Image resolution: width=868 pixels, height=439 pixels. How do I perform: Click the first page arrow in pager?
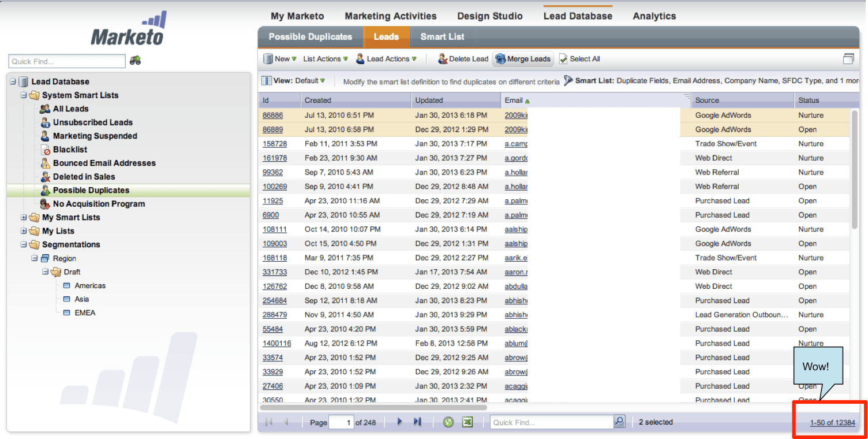click(268, 422)
